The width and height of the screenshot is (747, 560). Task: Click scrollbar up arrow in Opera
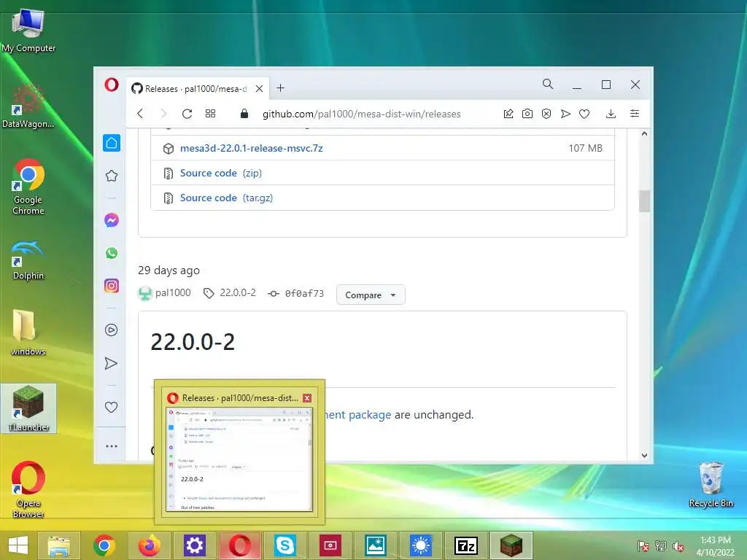(644, 134)
